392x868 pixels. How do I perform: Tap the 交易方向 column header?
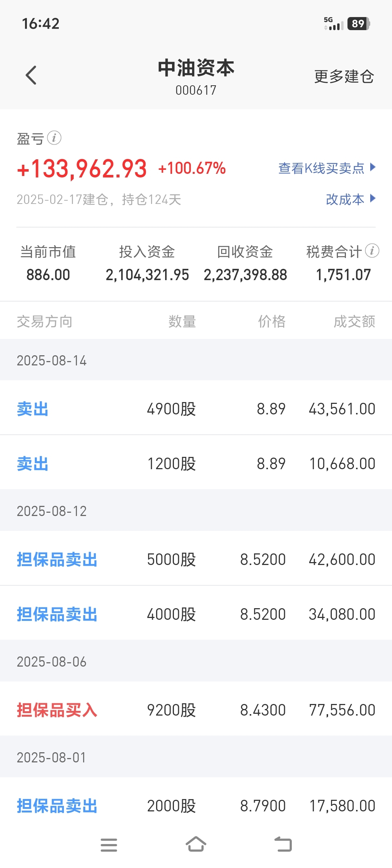pos(45,322)
